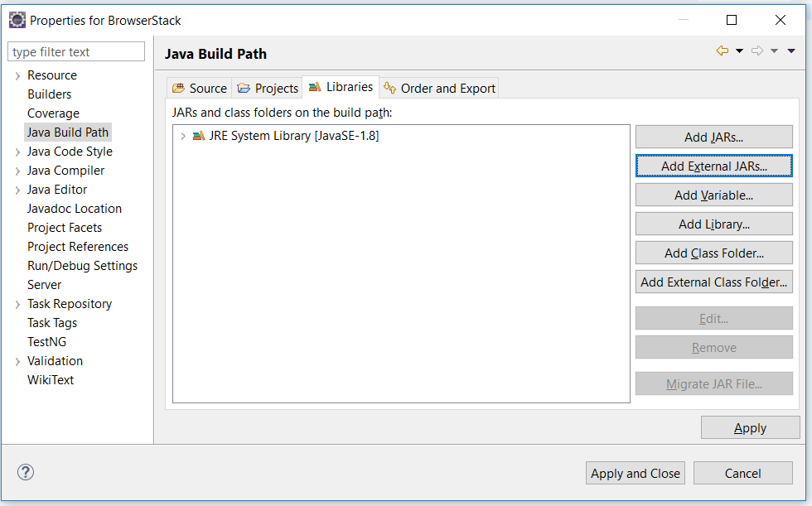Select Resource in the properties tree
Image resolution: width=812 pixels, height=506 pixels.
pos(51,75)
